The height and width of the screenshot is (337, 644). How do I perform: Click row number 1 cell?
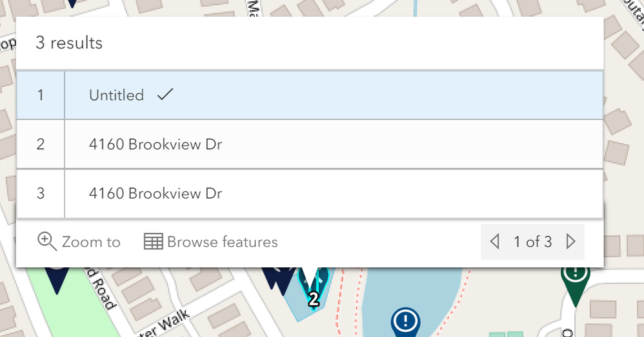[41, 95]
